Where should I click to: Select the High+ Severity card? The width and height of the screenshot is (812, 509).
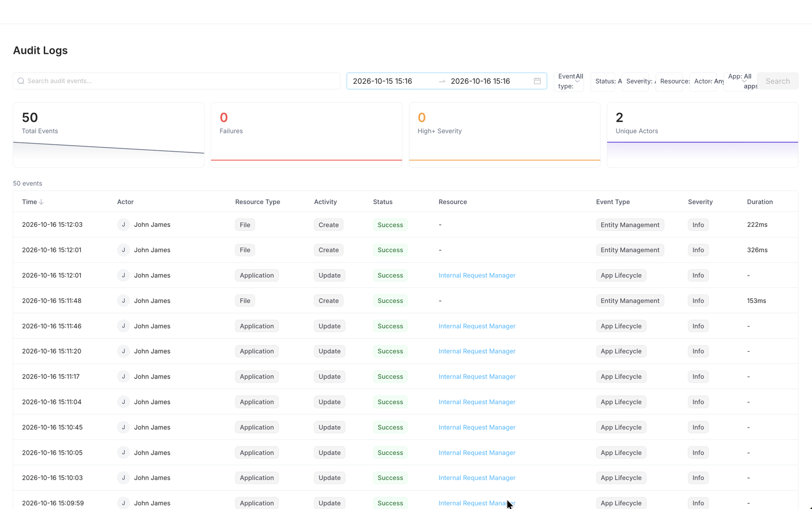click(504, 135)
